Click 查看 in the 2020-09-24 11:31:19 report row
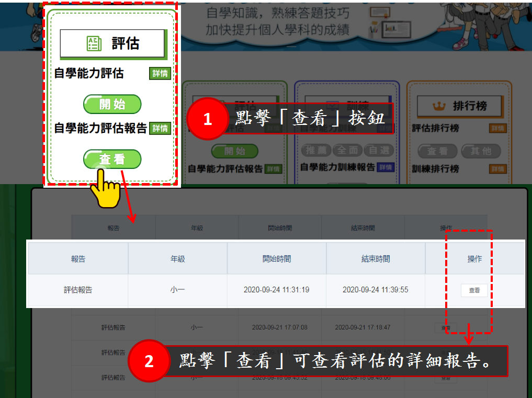Screen dimensions: 532x398 [474, 290]
